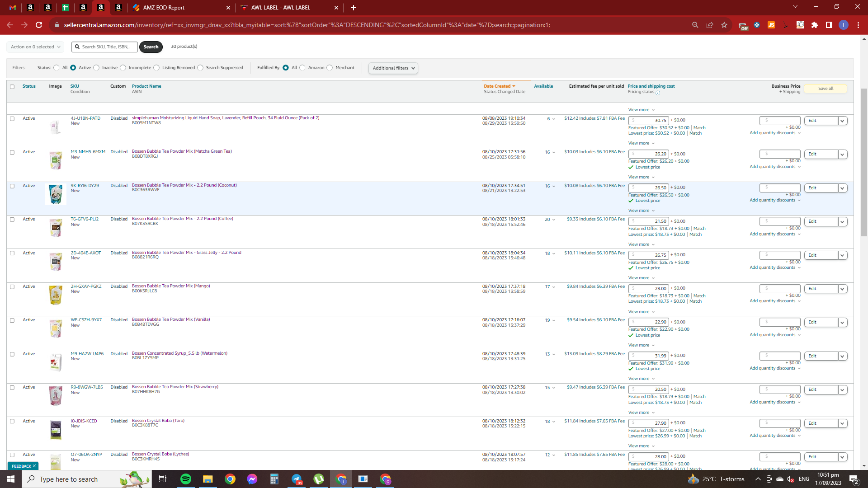Open the zoom magnifier icon in the address bar
868x488 pixels.
point(695,25)
